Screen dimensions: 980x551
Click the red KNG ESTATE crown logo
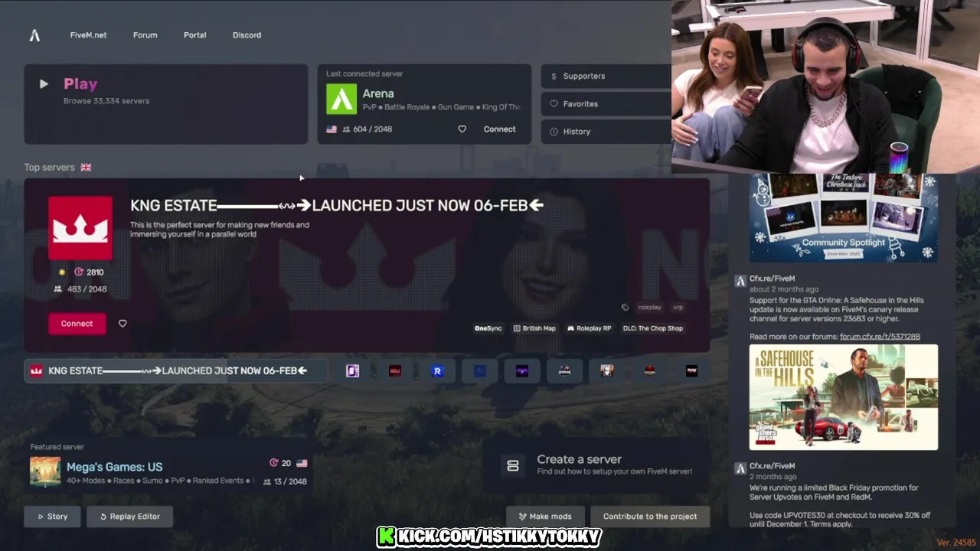[80, 228]
